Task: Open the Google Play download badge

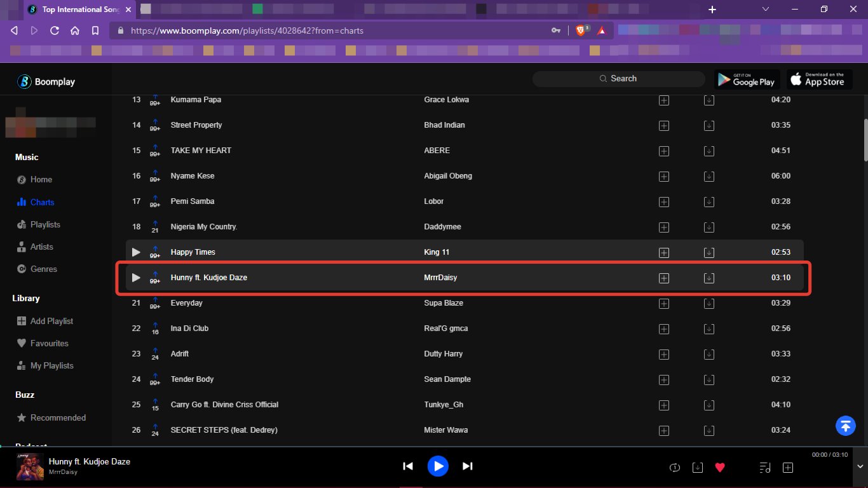Action: tap(747, 79)
